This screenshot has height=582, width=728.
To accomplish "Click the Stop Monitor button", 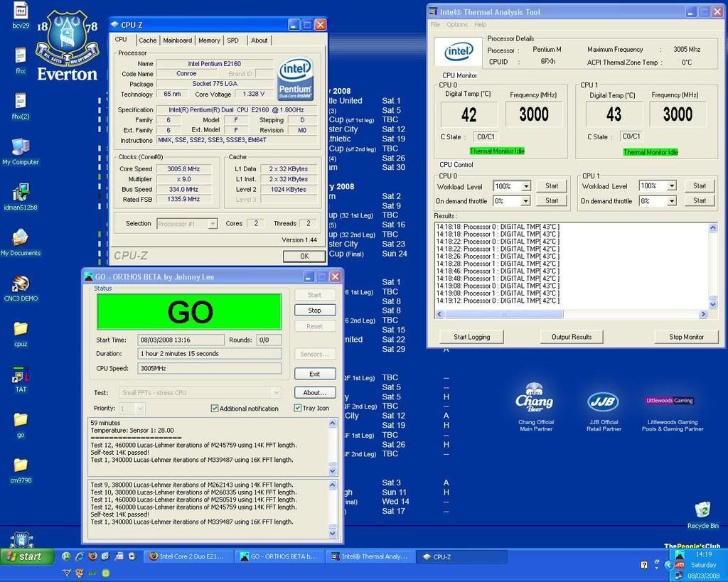I will pyautogui.click(x=686, y=337).
